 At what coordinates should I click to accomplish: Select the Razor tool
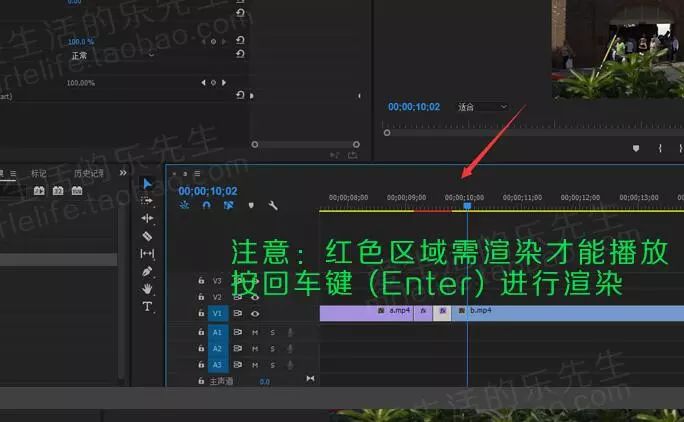pyautogui.click(x=147, y=236)
